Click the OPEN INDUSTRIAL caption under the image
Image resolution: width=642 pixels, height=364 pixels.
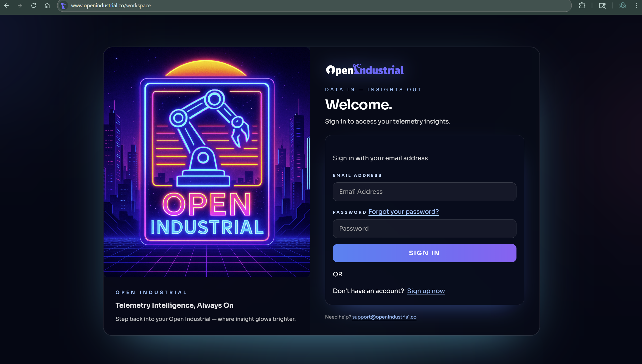[151, 293]
